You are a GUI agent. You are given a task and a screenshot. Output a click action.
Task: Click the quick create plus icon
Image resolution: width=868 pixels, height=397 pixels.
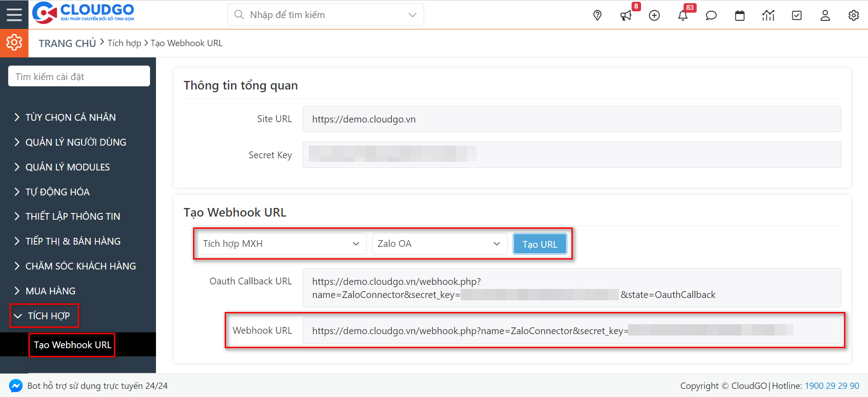pyautogui.click(x=654, y=16)
